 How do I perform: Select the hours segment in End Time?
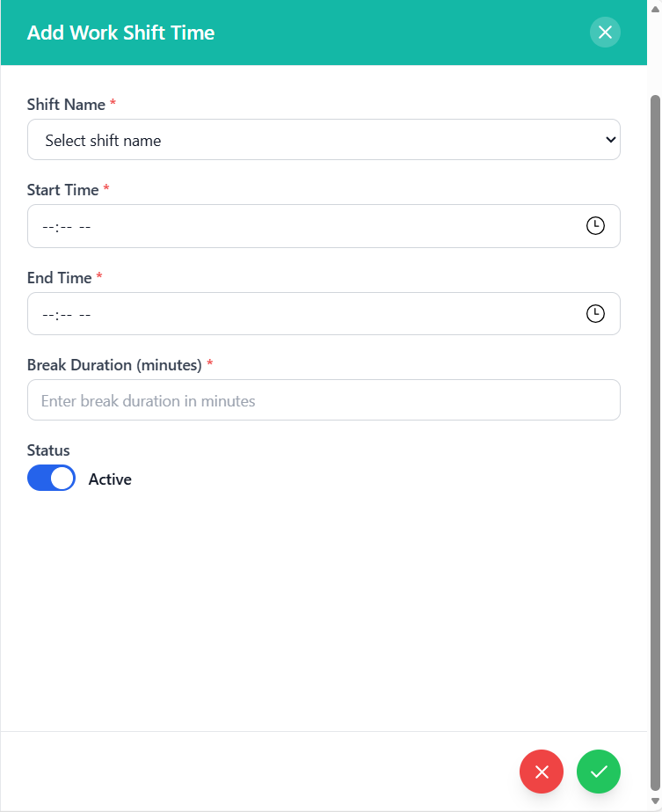48,315
